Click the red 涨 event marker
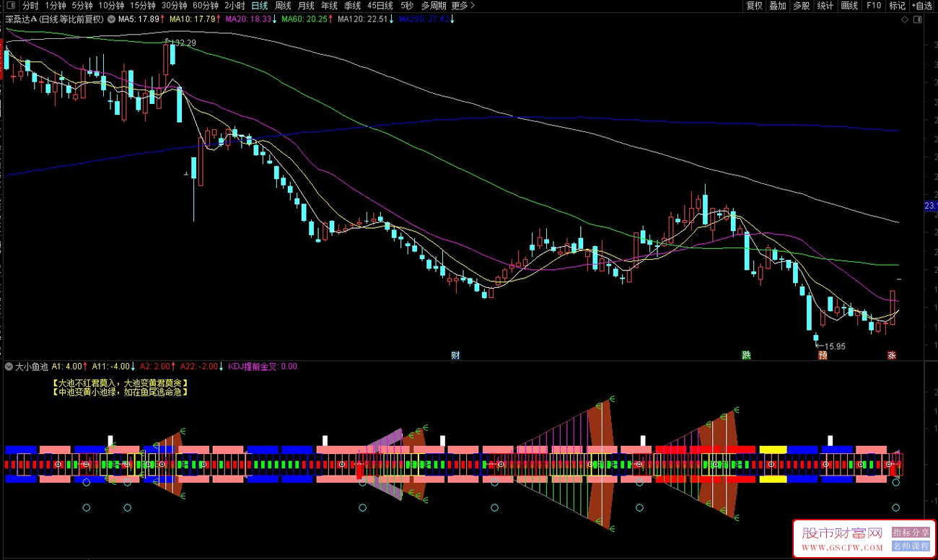Viewport: 938px width, 560px height. pyautogui.click(x=892, y=355)
